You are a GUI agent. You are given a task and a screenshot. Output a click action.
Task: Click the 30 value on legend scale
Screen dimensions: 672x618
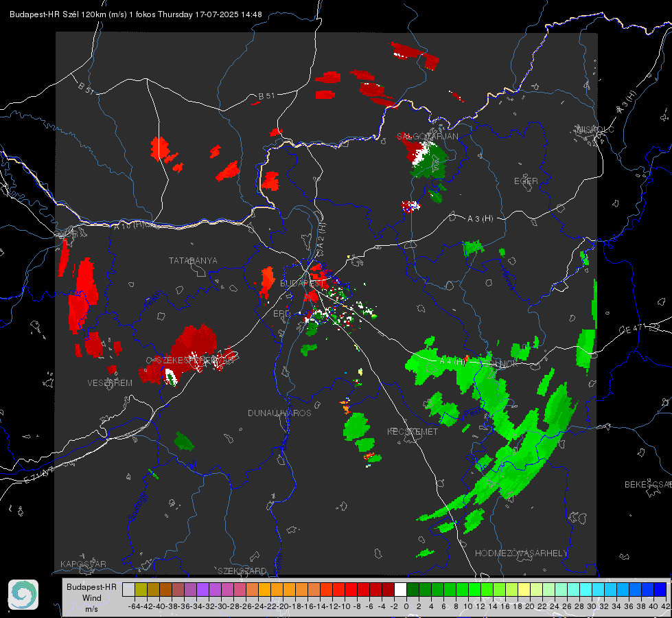click(592, 606)
